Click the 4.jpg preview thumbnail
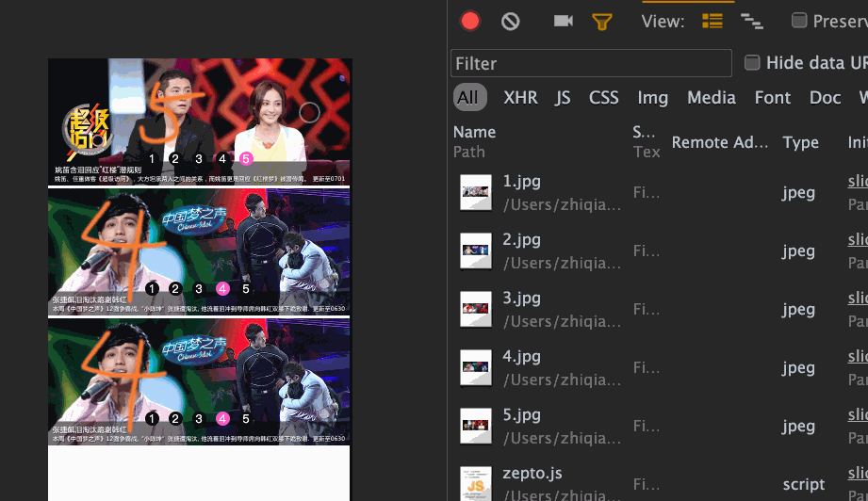Image resolution: width=868 pixels, height=501 pixels. click(476, 367)
